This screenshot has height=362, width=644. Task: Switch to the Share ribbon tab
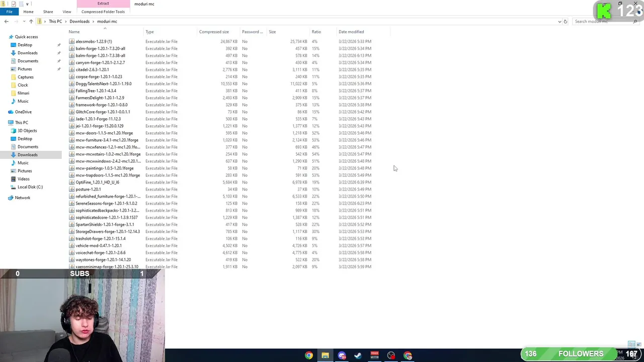[x=48, y=12]
